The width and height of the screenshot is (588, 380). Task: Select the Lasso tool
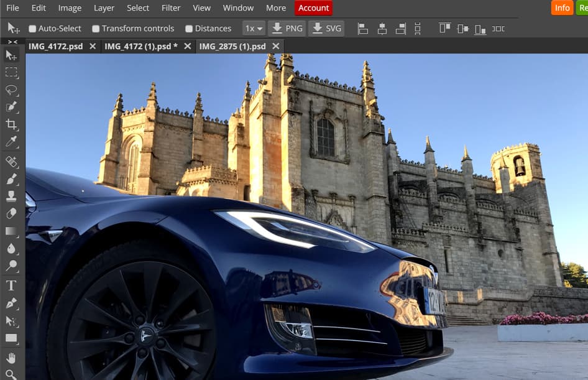click(x=11, y=90)
